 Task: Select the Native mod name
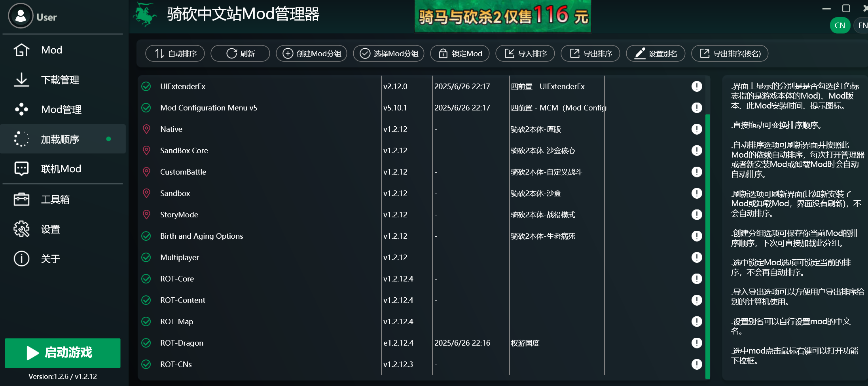[171, 129]
